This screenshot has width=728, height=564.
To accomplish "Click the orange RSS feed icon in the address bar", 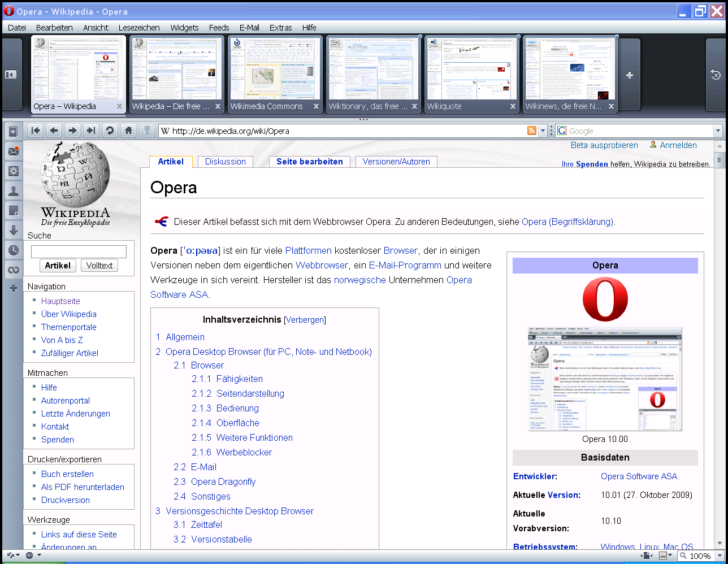I will click(x=531, y=131).
